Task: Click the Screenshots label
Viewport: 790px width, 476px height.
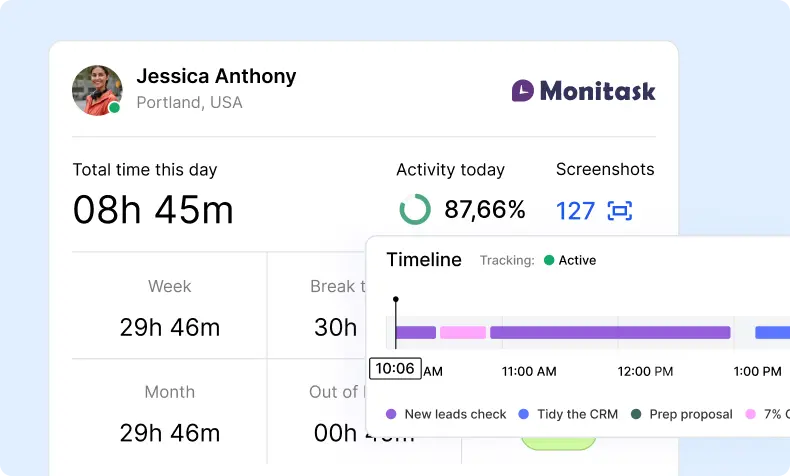Action: [x=605, y=169]
